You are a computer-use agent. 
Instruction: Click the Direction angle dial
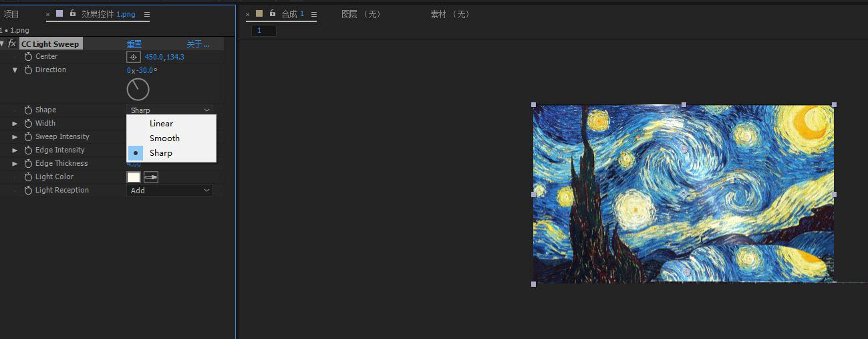[x=138, y=89]
